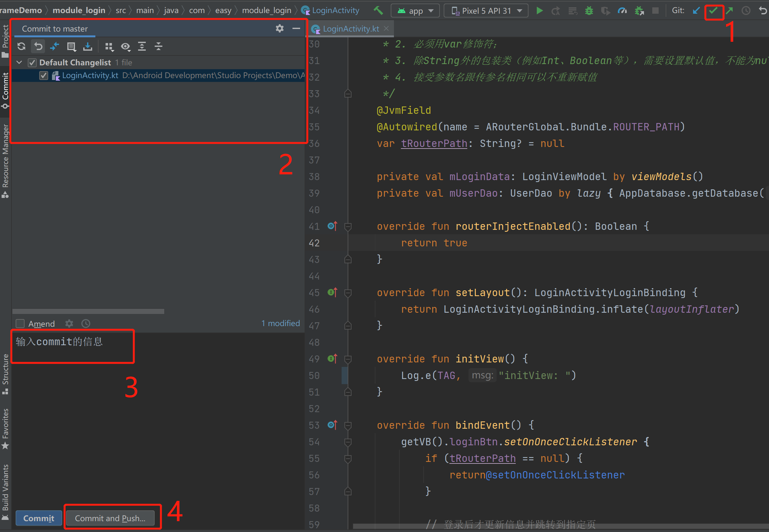Run the app with the green play icon

(539, 11)
